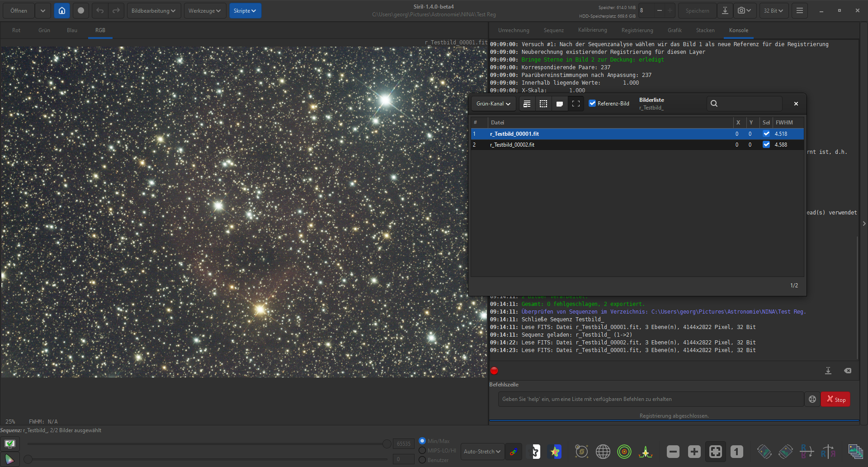Viewport: 868px width, 467px height.
Task: Deselect r_Testbild_00002.fit in Sel column
Action: coord(766,145)
